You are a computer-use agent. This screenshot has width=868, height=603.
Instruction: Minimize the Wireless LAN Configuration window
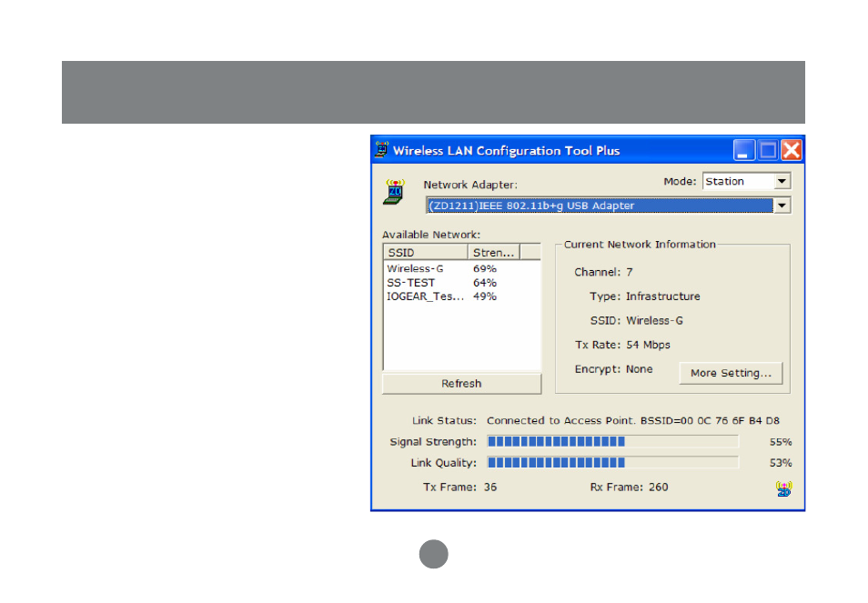(x=744, y=150)
